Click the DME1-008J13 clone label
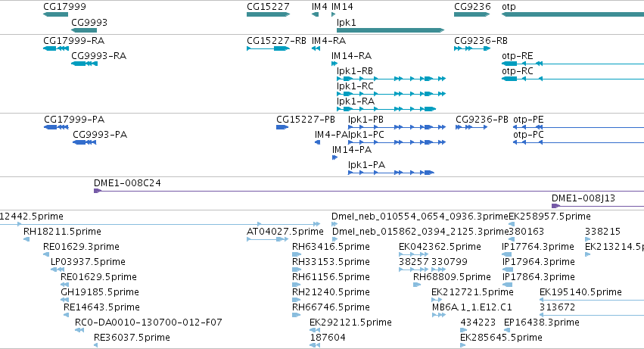This screenshot has height=349, width=644. [583, 198]
